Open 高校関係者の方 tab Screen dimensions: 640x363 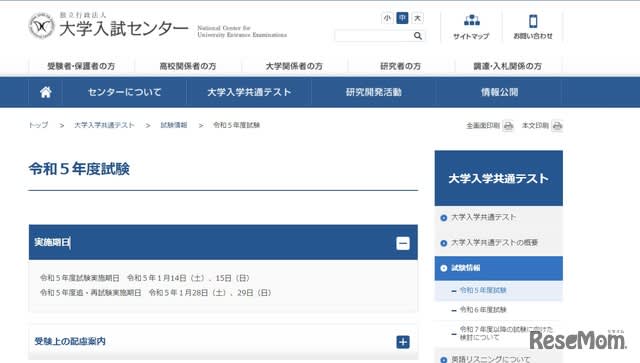click(x=188, y=66)
